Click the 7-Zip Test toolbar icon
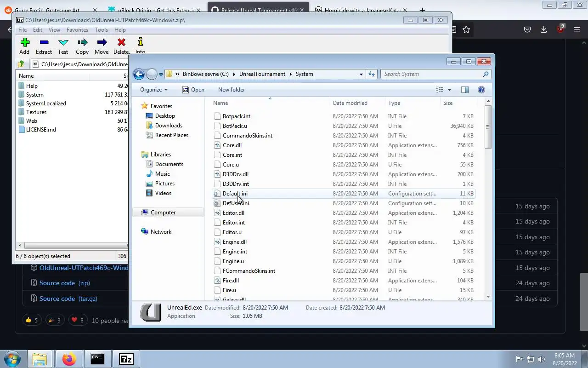The image size is (588, 368). click(63, 42)
